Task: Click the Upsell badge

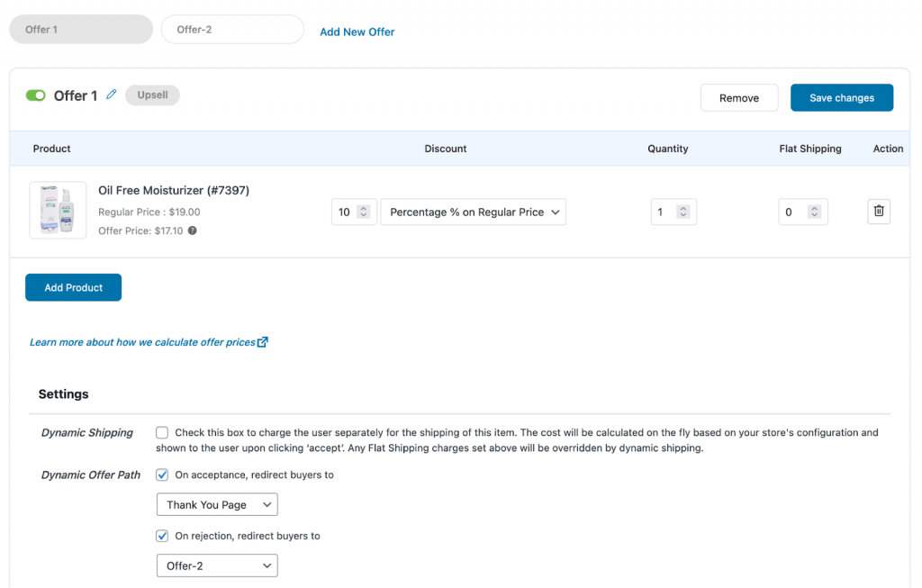Action: (x=152, y=95)
